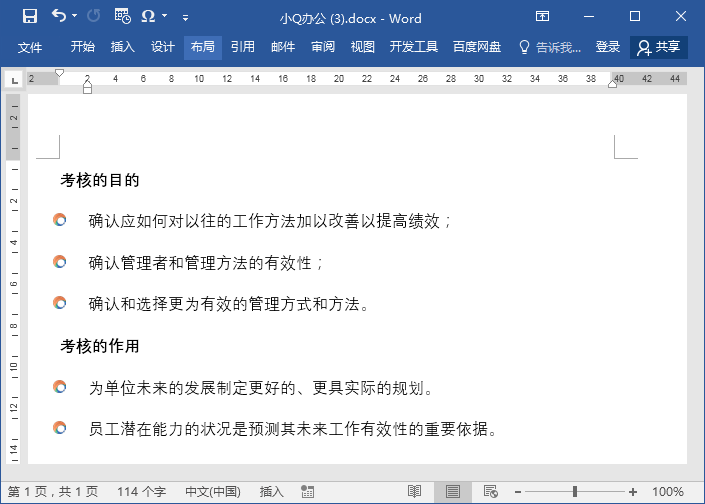This screenshot has height=504, width=705.
Task: Open the 文件 menu tab
Action: (x=30, y=47)
